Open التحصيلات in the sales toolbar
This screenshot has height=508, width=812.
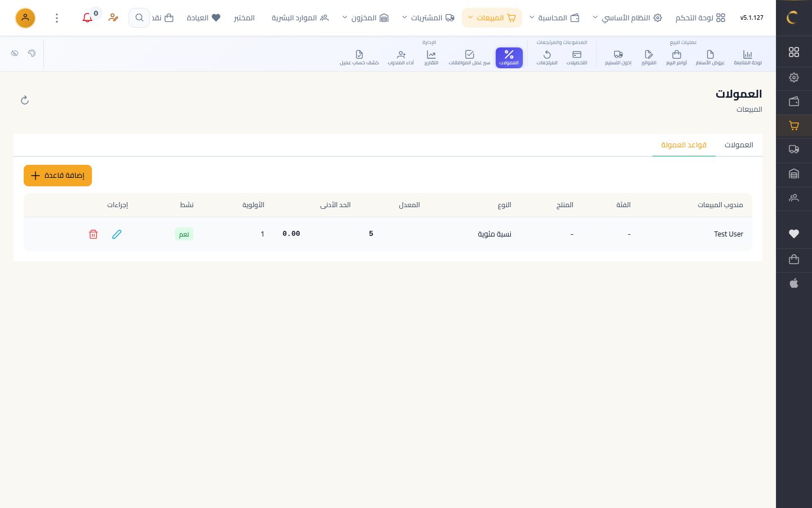[577, 58]
